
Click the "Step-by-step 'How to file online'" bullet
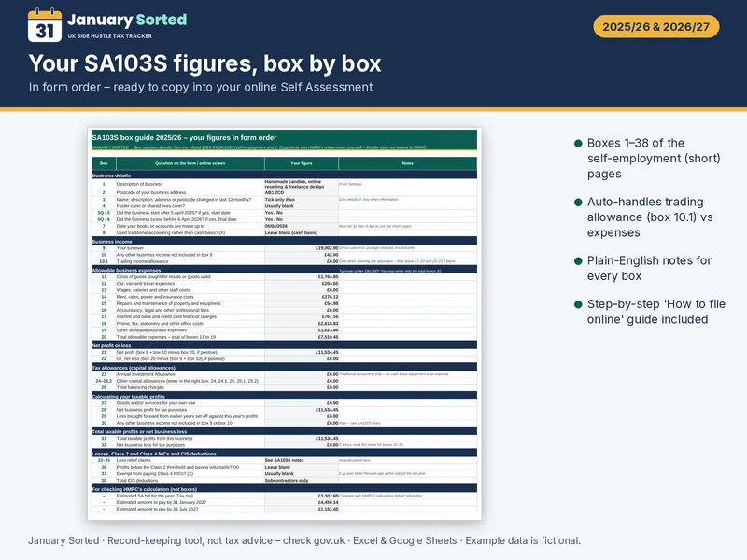point(650,312)
